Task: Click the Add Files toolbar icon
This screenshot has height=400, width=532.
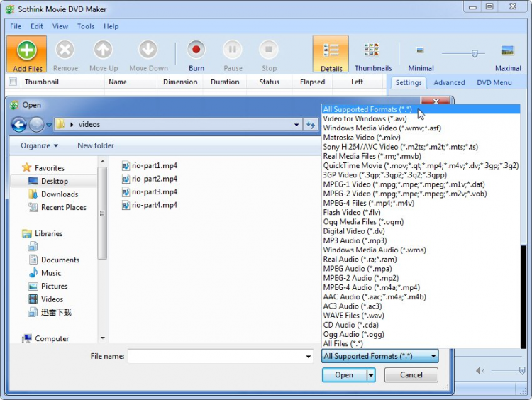Action: [27, 55]
